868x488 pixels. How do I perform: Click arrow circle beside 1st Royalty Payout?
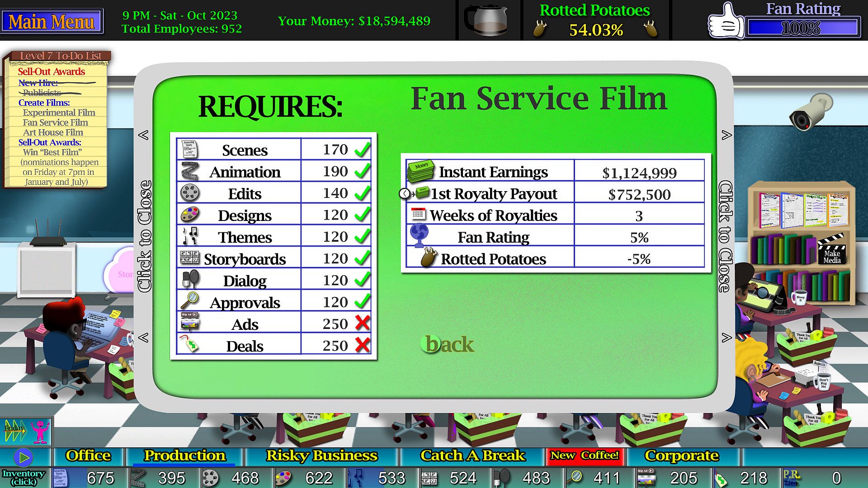pos(405,194)
